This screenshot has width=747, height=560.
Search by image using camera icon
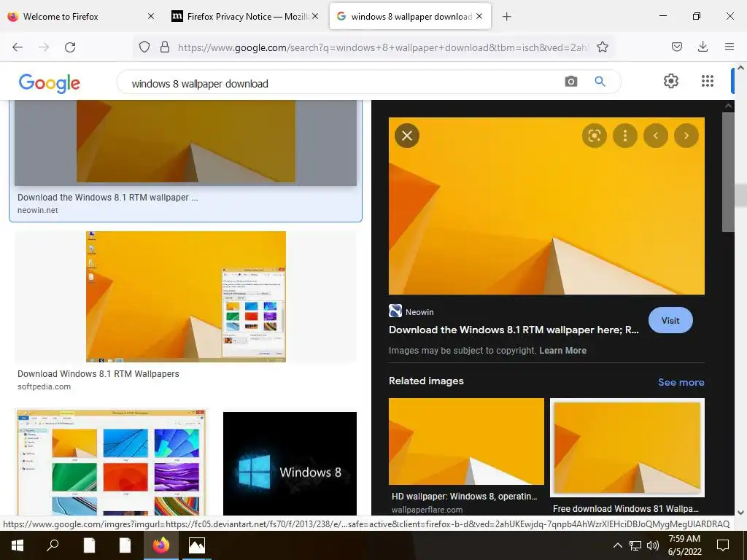[570, 82]
